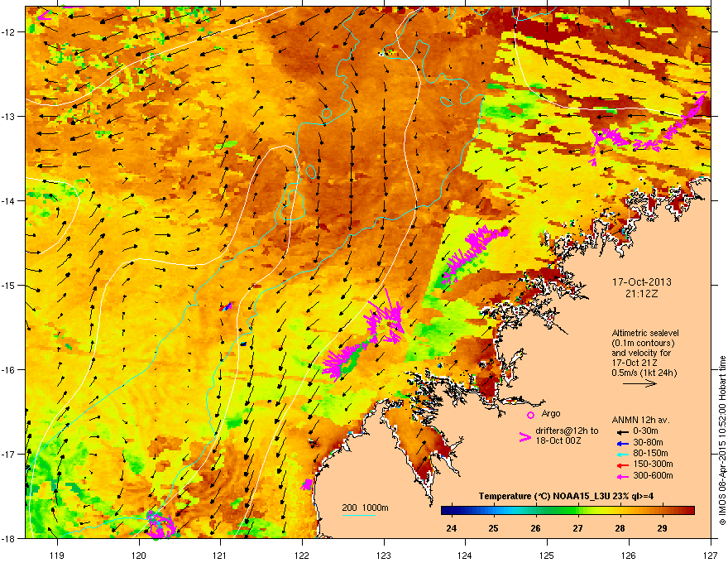
Task: Click color bar tick label 25
Action: click(493, 528)
